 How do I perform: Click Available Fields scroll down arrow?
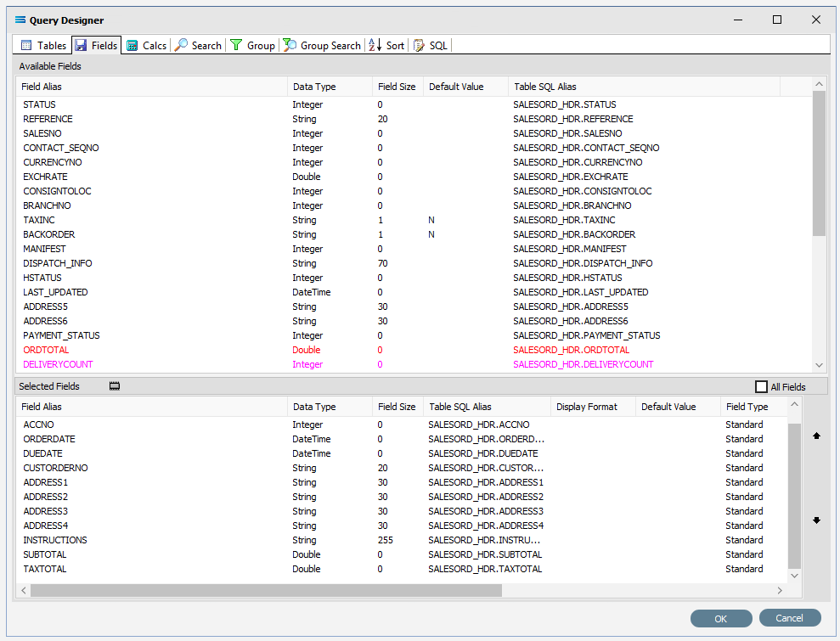819,365
